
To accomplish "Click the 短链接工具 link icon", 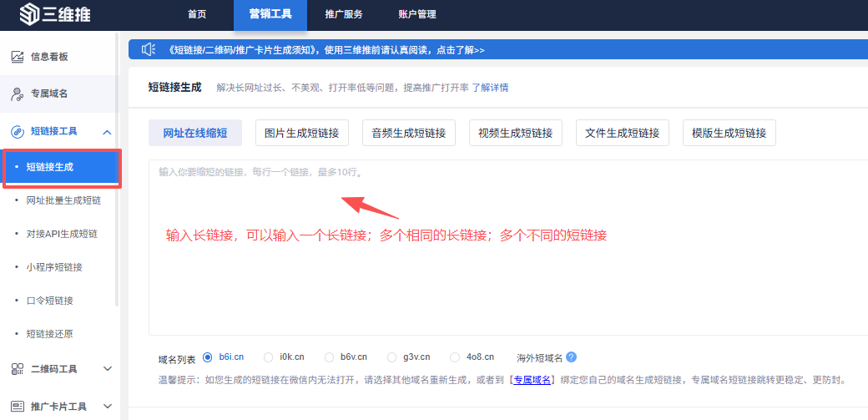I will point(17,132).
